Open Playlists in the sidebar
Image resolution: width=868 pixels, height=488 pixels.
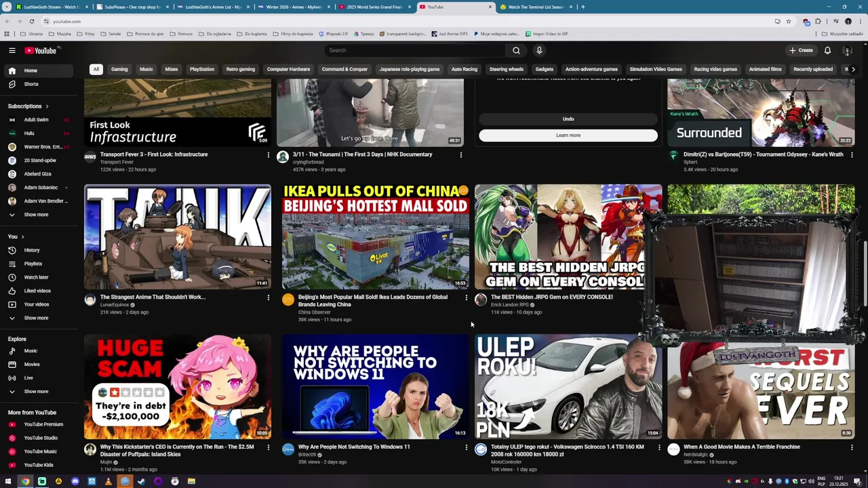40,264
